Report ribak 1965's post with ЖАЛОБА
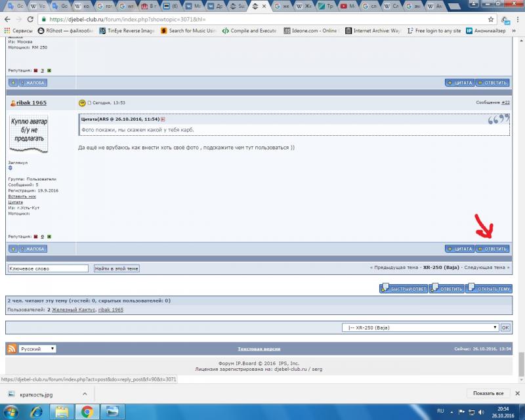 coord(33,249)
